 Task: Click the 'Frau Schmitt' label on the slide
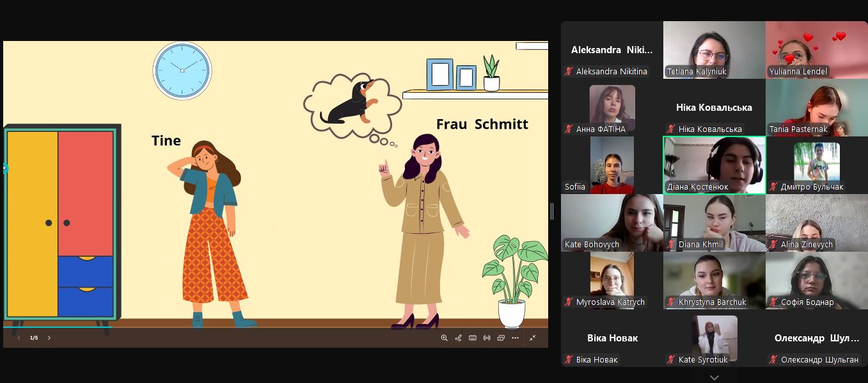click(482, 124)
